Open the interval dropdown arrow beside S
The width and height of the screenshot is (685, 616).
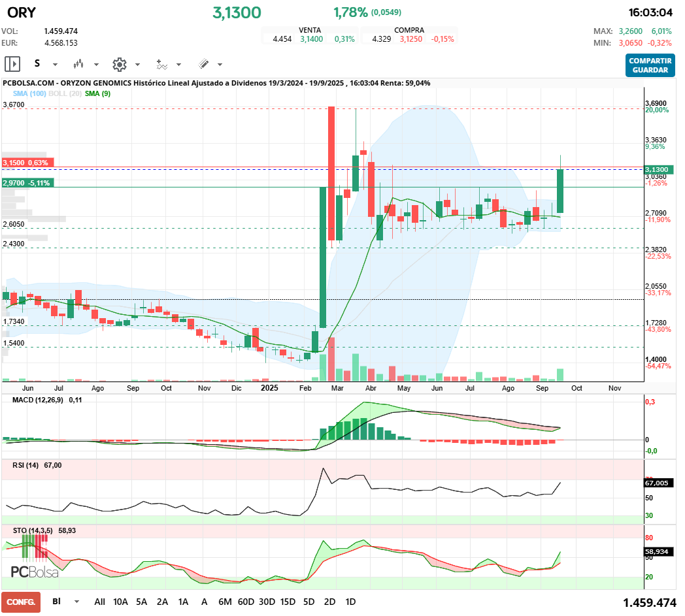coord(55,65)
